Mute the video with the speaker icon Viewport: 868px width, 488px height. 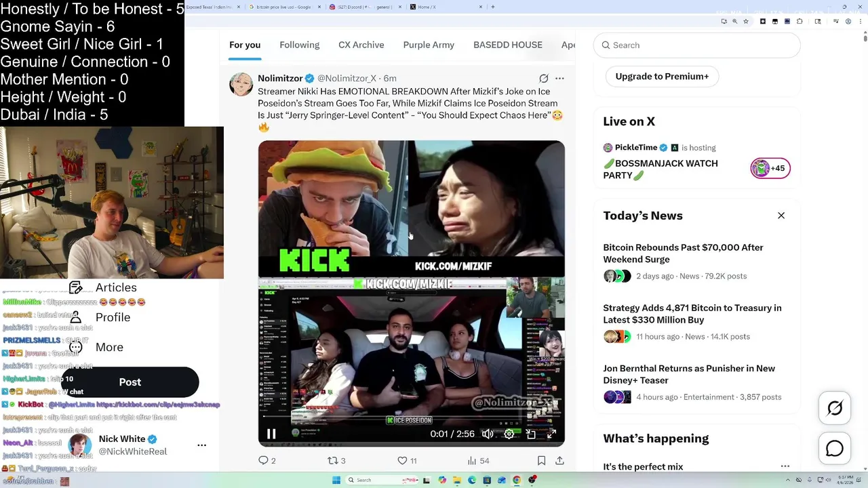(488, 434)
